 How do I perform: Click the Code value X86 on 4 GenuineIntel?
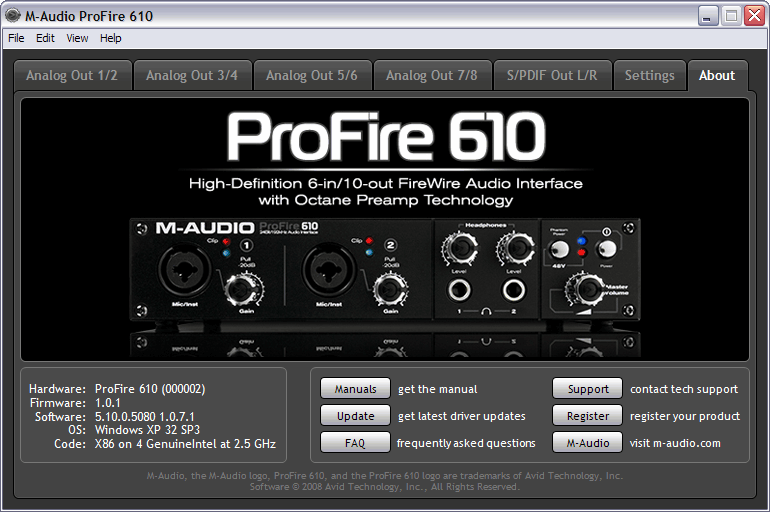click(185, 444)
